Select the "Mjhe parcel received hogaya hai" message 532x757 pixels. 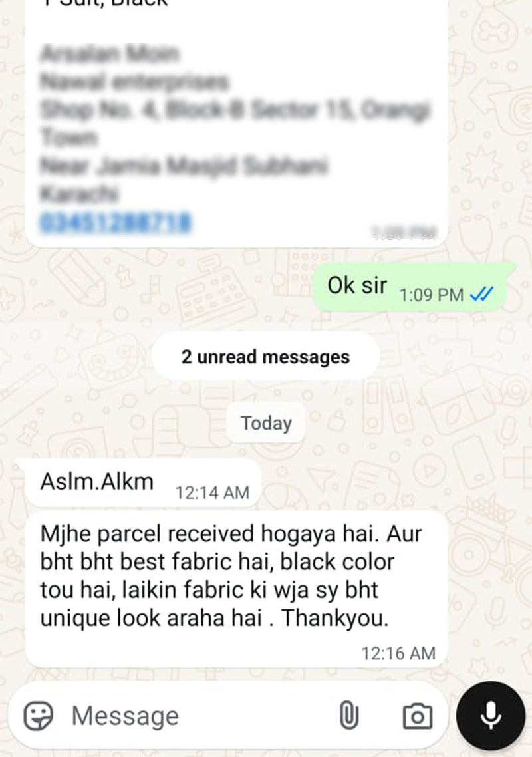tap(236, 590)
